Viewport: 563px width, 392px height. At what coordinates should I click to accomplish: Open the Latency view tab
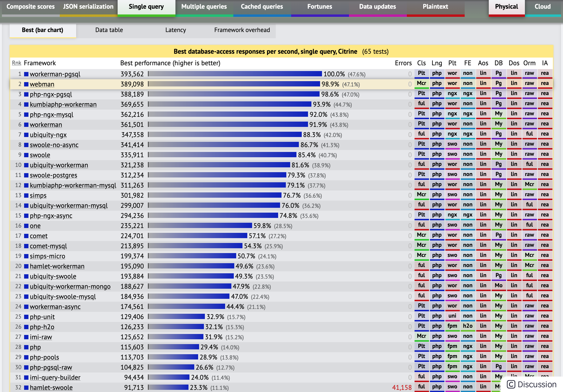(x=175, y=30)
